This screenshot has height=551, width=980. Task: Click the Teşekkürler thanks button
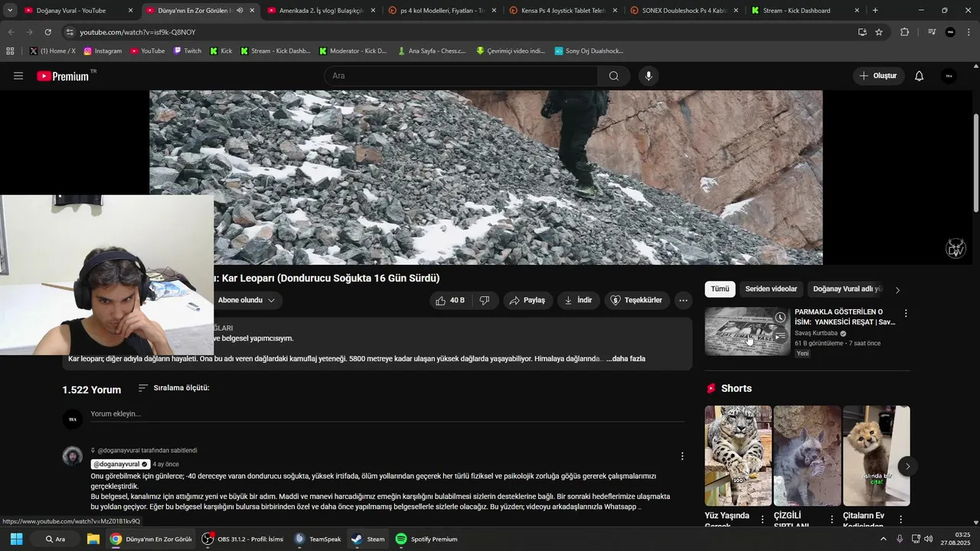click(x=637, y=300)
